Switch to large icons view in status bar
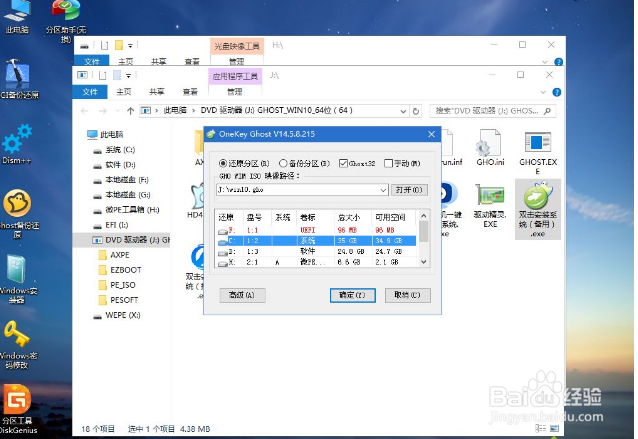The height and width of the screenshot is (439, 638). click(555, 428)
